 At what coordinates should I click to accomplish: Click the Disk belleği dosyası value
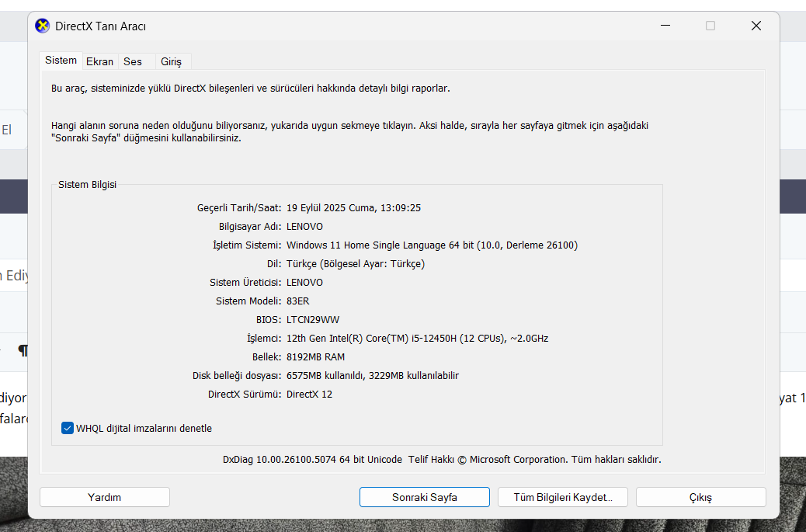373,376
